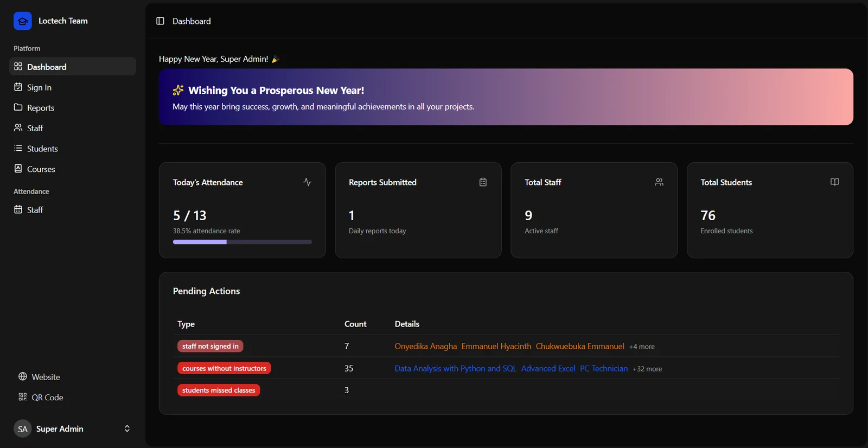Open the Advanced Excel course link
This screenshot has height=448, width=868.
tap(548, 368)
